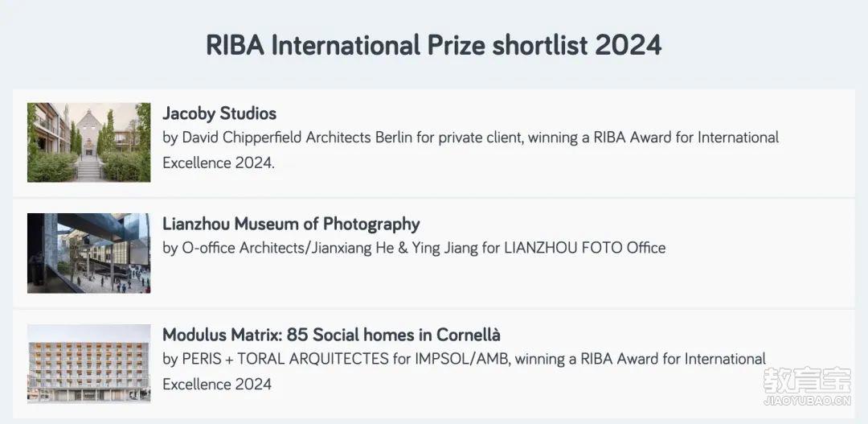Open the Lianzhou Museum of Photography title

291,224
